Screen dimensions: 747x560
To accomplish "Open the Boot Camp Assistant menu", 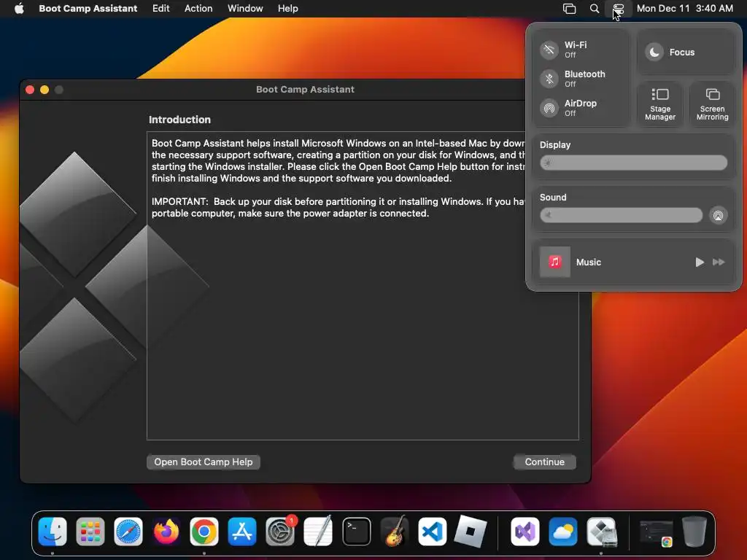I will [88, 9].
